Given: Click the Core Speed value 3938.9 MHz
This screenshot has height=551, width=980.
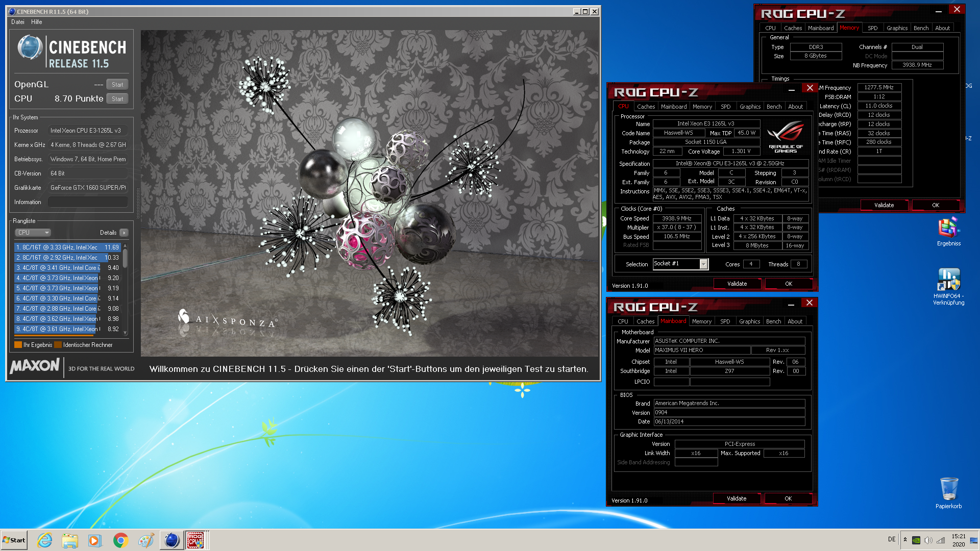Looking at the screenshot, I should coord(677,218).
